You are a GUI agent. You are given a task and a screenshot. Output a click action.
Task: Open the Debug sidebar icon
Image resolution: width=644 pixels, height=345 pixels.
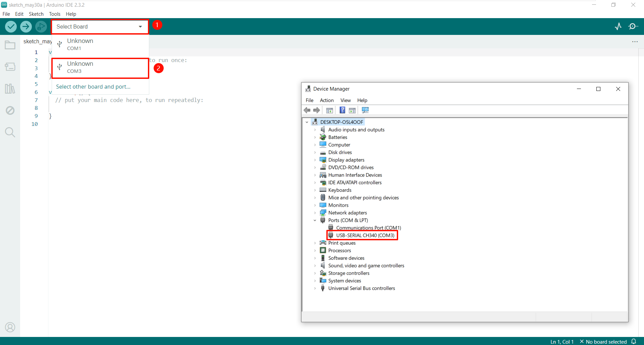pos(10,110)
